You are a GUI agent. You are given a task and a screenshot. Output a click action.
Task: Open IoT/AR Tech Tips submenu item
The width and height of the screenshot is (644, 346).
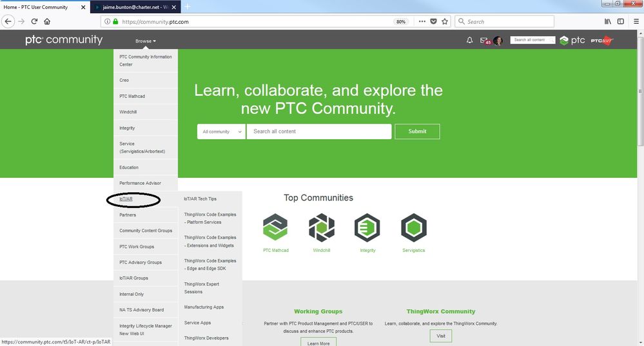210,199
